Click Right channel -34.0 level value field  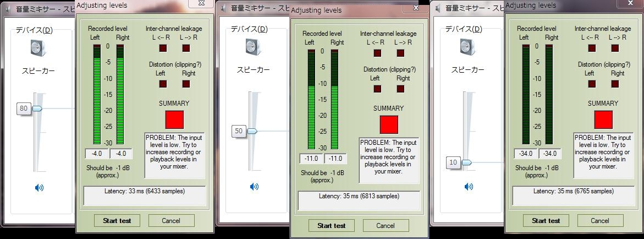(x=549, y=154)
